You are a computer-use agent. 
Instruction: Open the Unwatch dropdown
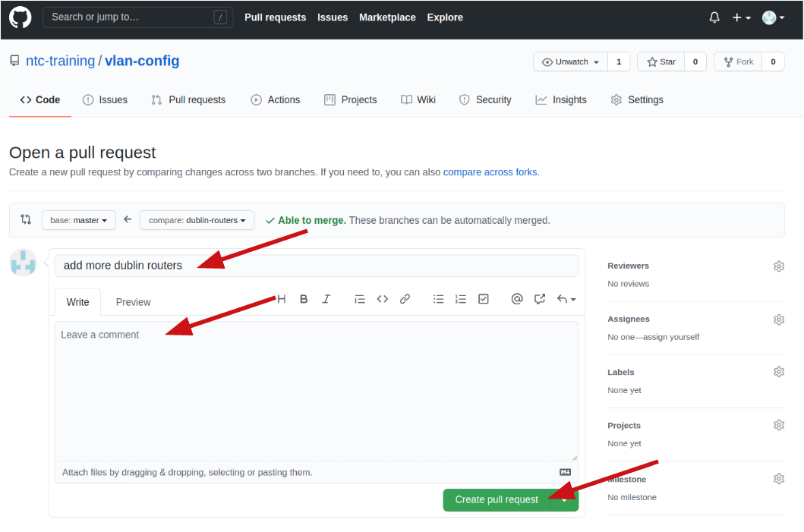point(571,62)
